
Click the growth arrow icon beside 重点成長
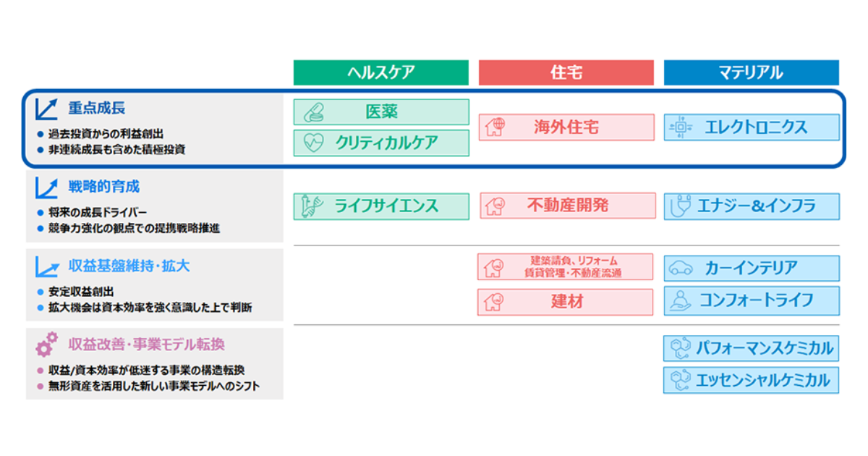(x=47, y=109)
